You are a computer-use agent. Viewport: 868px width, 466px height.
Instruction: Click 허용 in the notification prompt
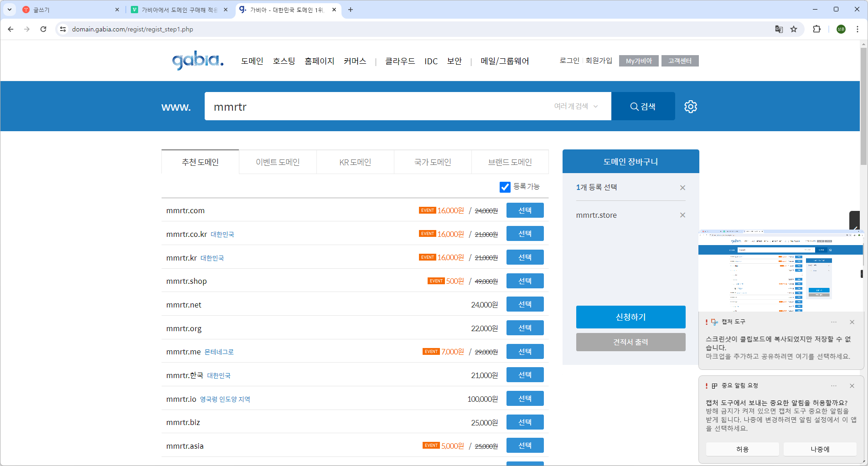point(742,449)
